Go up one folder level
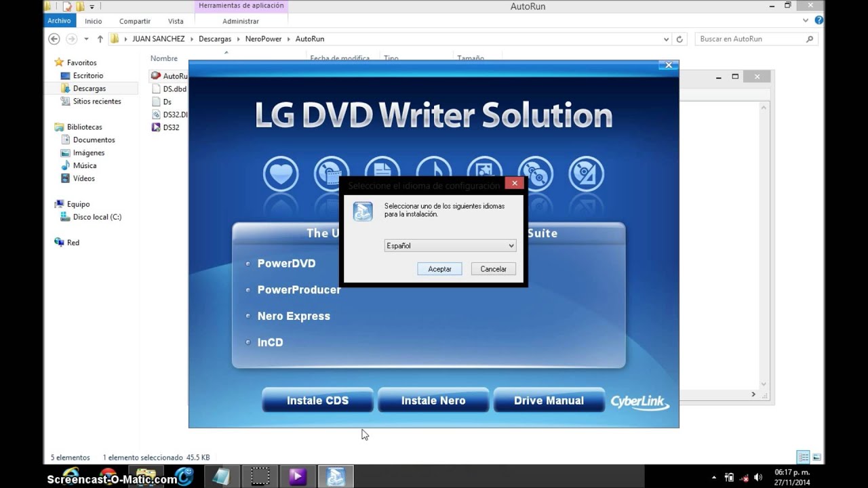This screenshot has width=868, height=488. point(100,39)
